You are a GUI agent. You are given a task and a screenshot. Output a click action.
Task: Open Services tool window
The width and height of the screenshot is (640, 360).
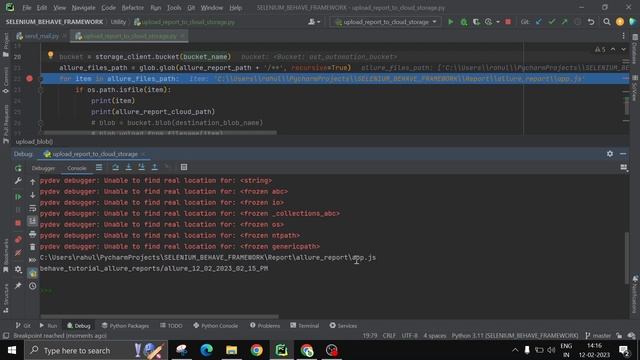(343, 325)
